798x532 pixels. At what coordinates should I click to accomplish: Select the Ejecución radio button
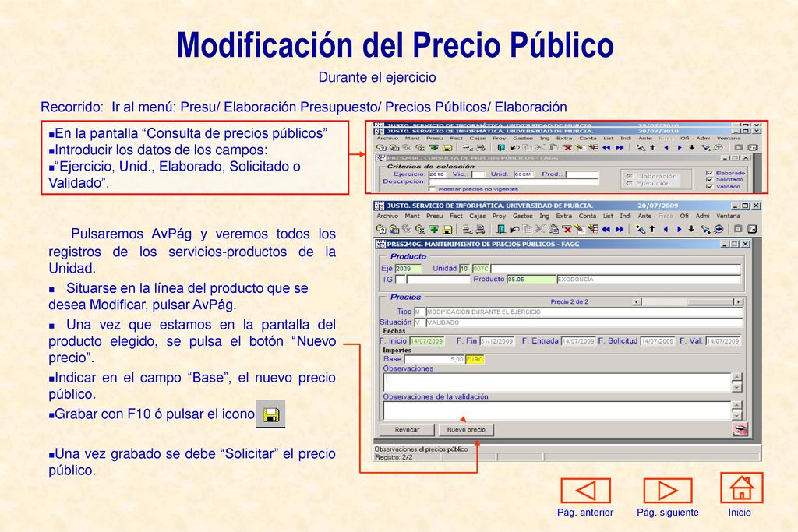click(629, 183)
